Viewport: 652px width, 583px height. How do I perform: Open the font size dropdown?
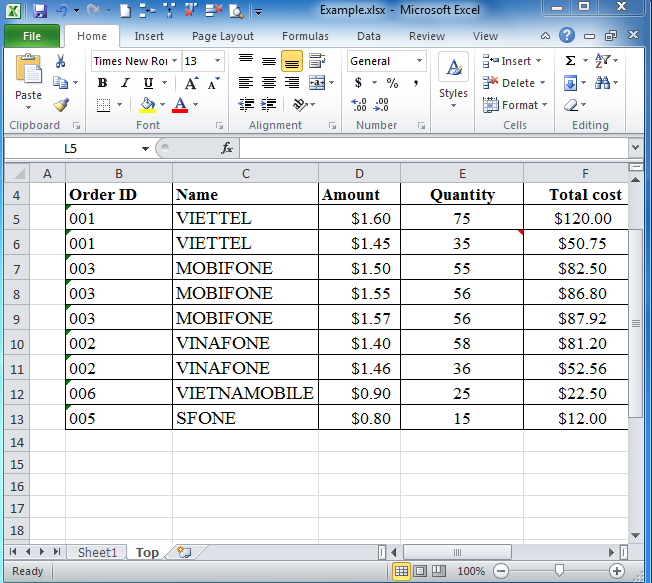217,61
